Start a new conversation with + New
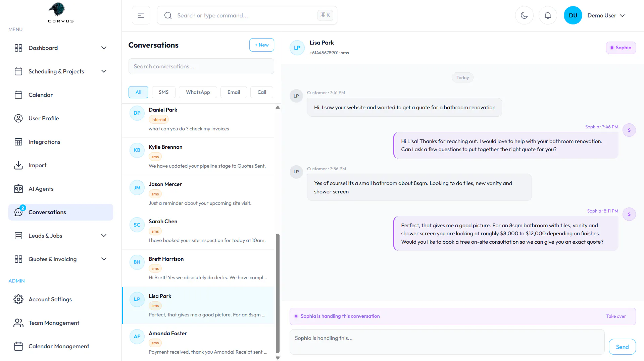This screenshot has width=644, height=361. pyautogui.click(x=262, y=45)
